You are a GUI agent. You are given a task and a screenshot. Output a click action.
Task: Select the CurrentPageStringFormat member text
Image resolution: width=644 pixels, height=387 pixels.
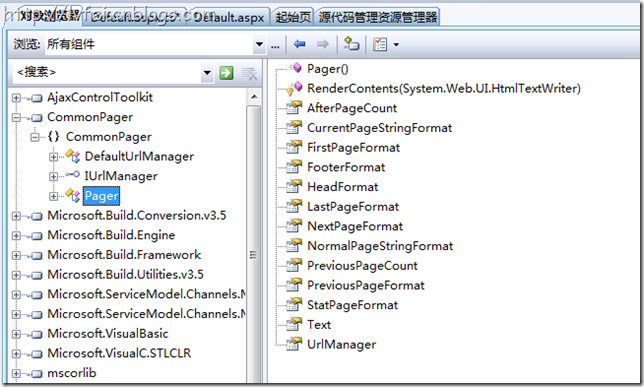tap(380, 128)
